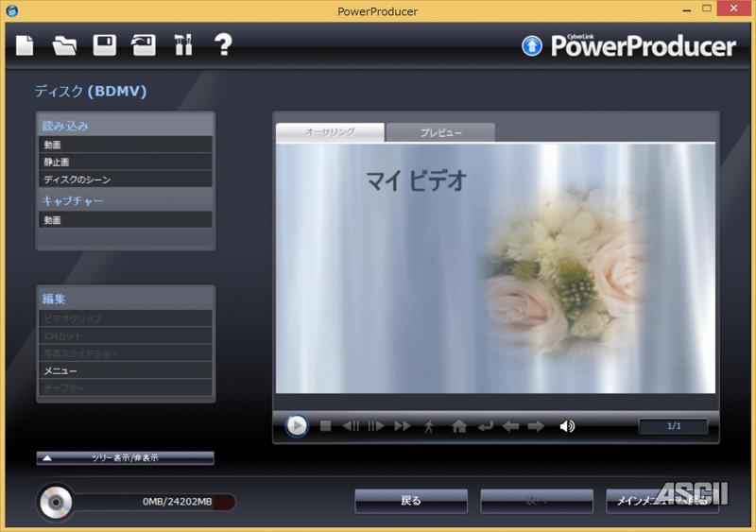Step forward one frame in preview

click(x=375, y=426)
